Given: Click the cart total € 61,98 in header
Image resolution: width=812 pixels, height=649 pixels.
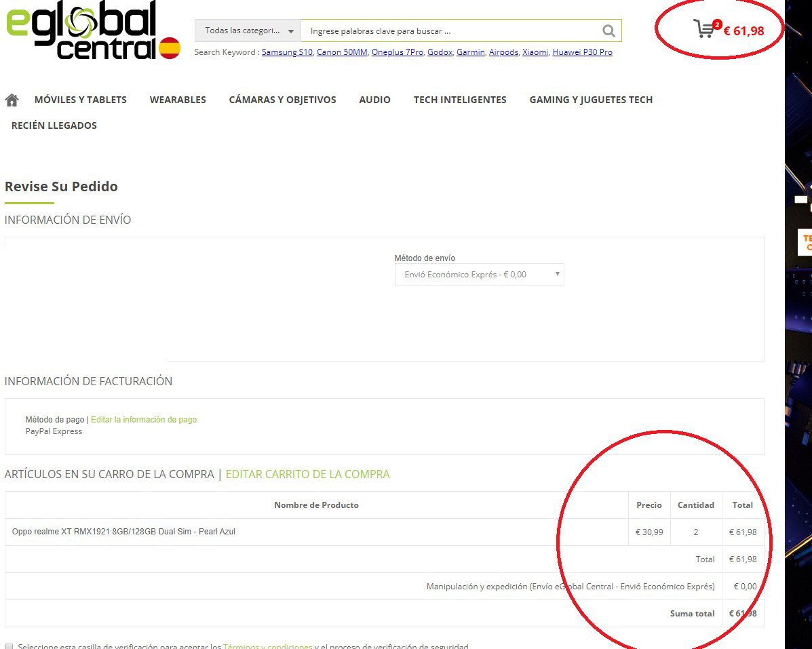Looking at the screenshot, I should tap(743, 31).
